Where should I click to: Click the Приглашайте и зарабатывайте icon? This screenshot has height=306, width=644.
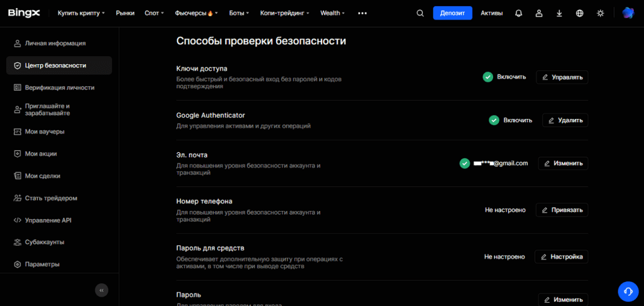tap(17, 110)
